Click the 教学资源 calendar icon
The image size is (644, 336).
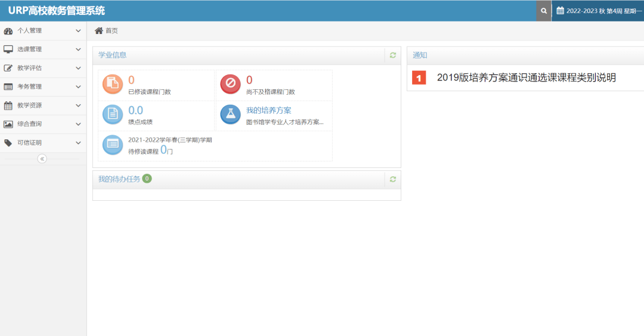pos(8,105)
